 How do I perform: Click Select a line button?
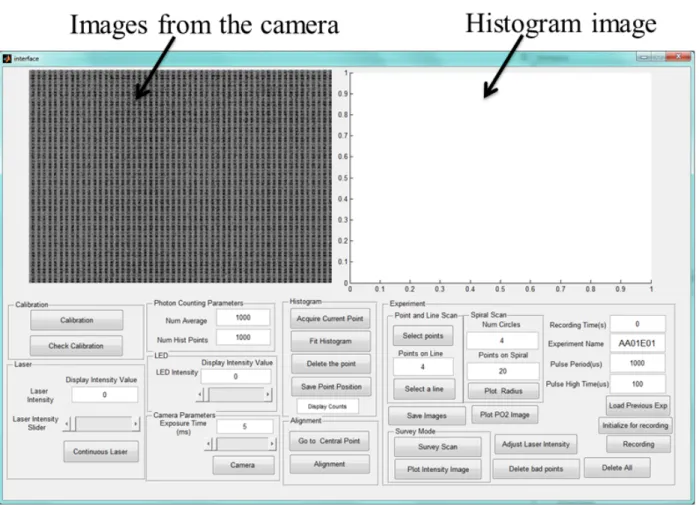(424, 389)
